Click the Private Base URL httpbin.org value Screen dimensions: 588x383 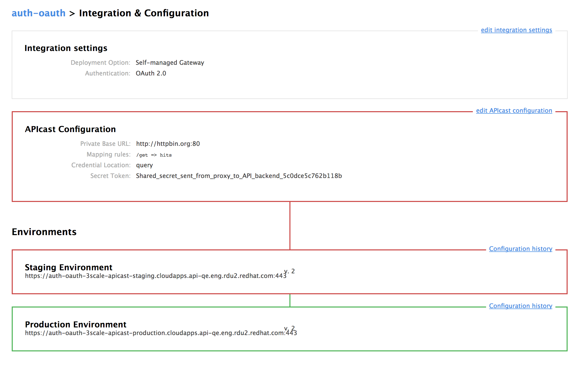(168, 144)
